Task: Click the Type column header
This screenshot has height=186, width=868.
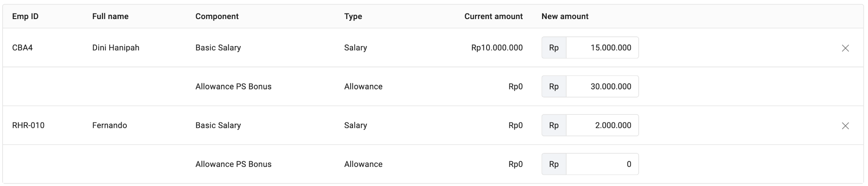Action: click(x=353, y=17)
